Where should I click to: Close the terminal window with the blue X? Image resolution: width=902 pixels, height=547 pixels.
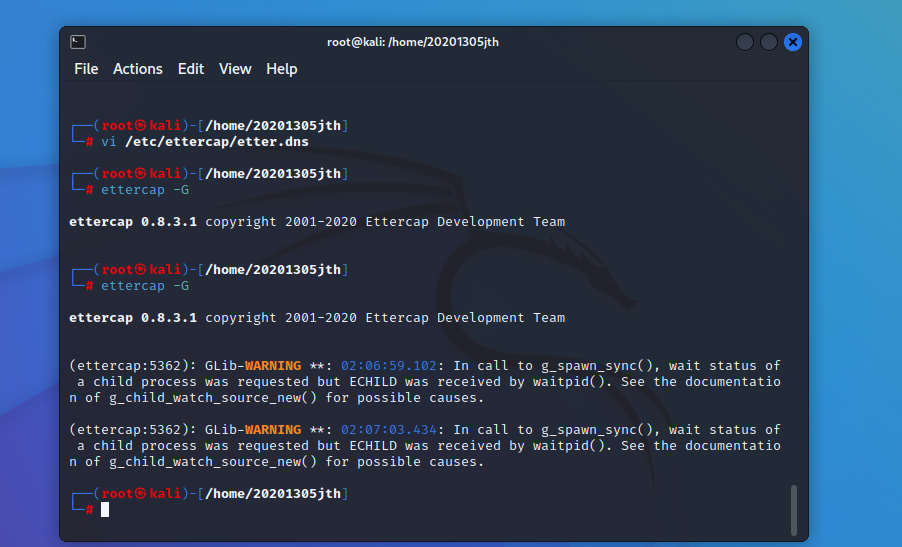pyautogui.click(x=793, y=42)
